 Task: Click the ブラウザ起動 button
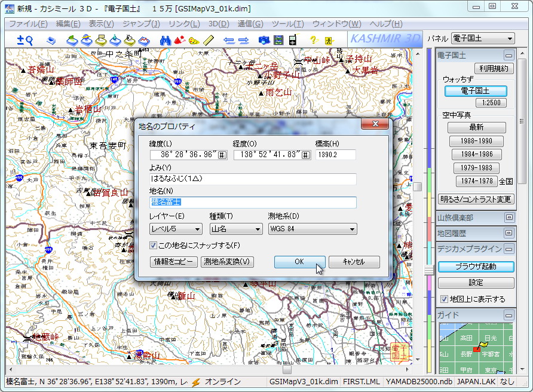coord(476,267)
